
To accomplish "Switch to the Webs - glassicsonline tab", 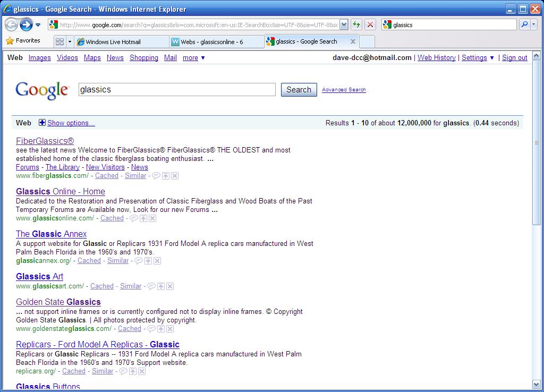I will pos(217,41).
